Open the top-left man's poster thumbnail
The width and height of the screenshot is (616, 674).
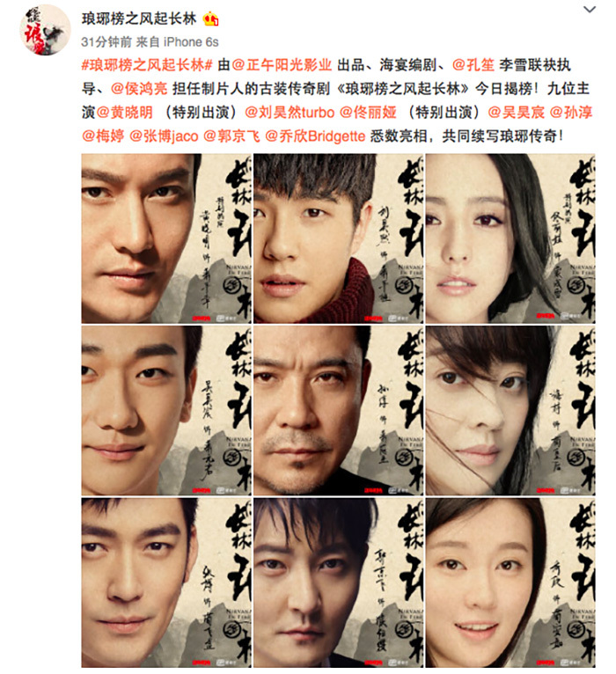click(x=166, y=238)
